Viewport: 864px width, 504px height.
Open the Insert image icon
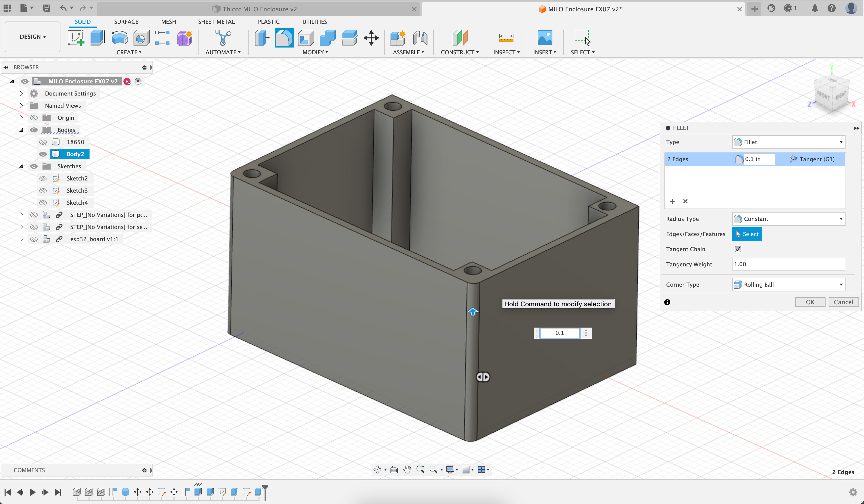coord(545,38)
